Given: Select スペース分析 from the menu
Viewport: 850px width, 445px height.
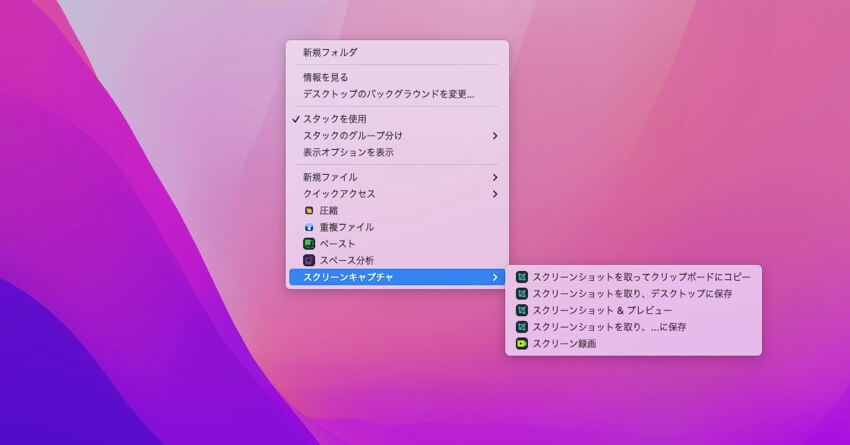Looking at the screenshot, I should pyautogui.click(x=397, y=261).
